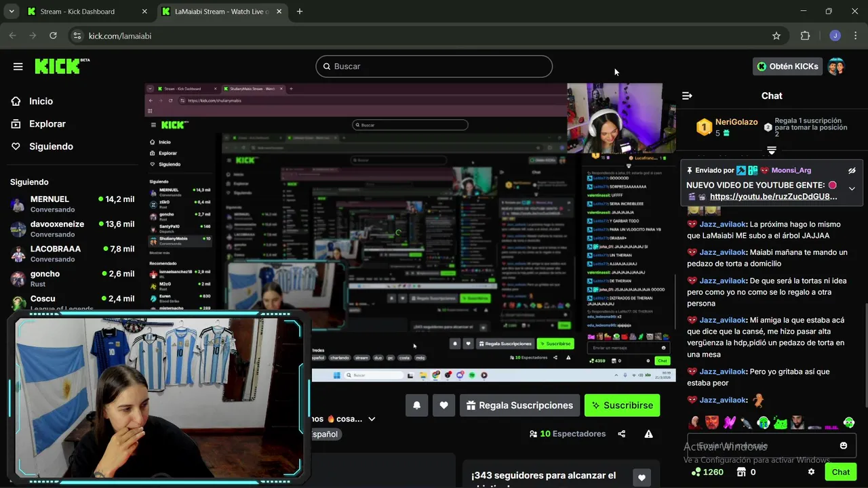
Task: Focus the Buscar search field
Action: pyautogui.click(x=434, y=66)
